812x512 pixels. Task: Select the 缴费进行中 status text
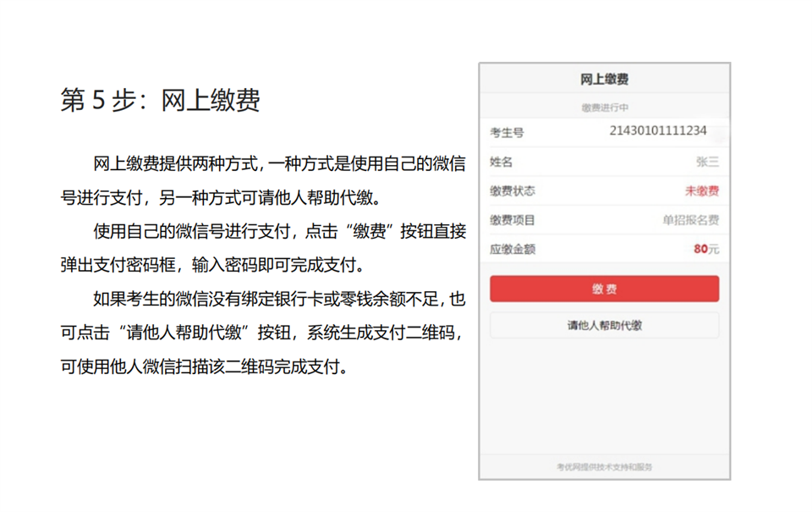[x=604, y=107]
